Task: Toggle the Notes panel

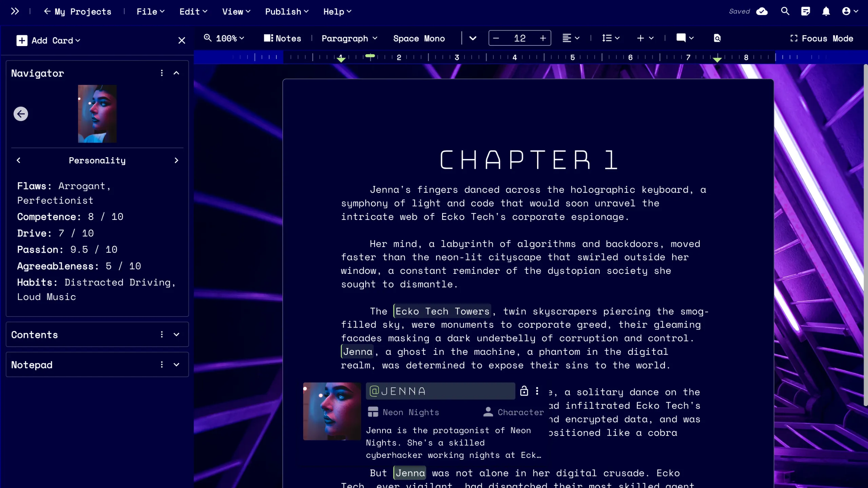Action: coord(282,38)
